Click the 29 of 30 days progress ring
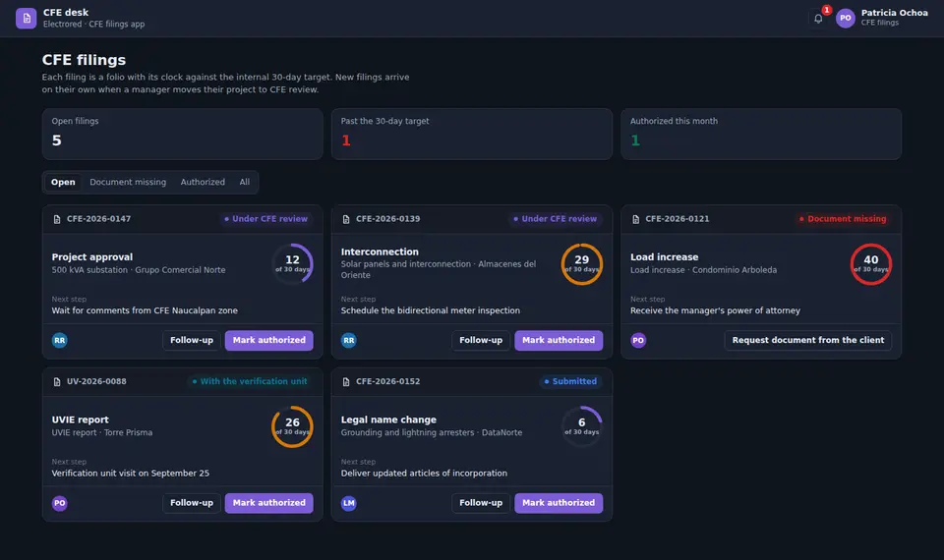 pyautogui.click(x=581, y=264)
